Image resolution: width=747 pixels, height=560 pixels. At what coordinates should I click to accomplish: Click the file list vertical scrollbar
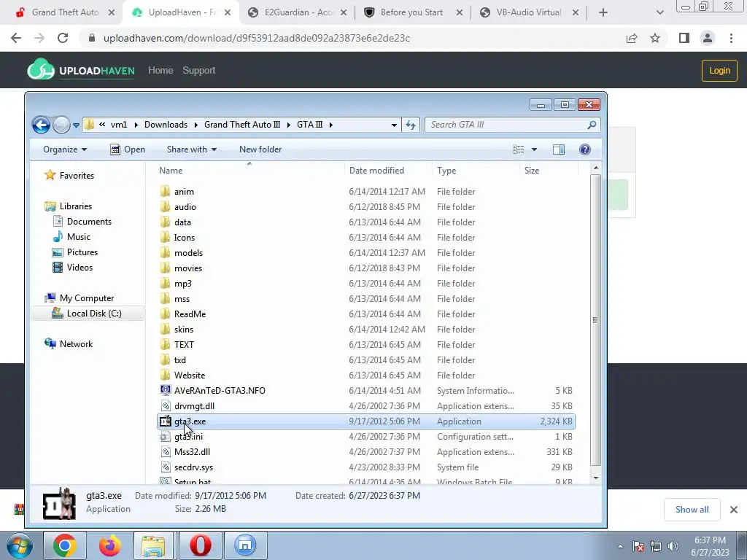tap(595, 320)
